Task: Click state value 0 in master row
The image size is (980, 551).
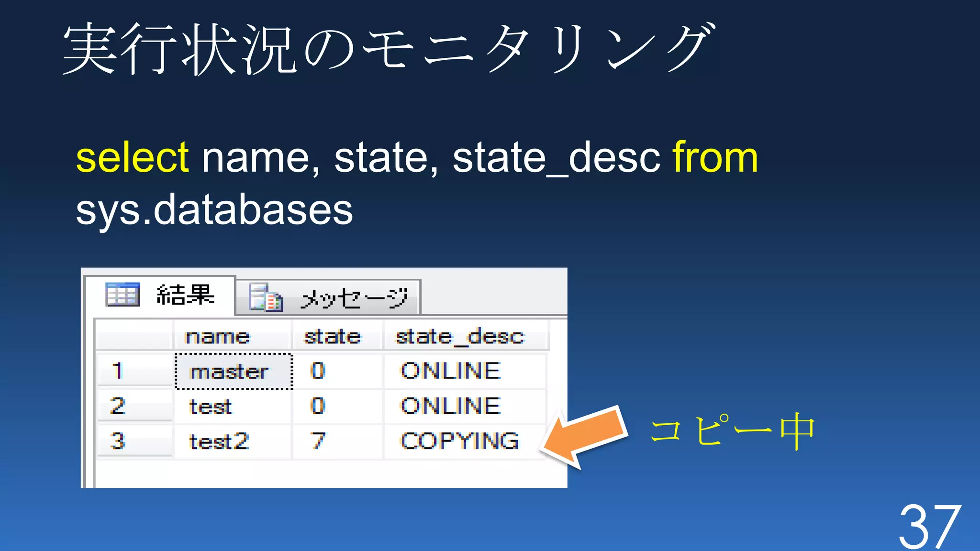Action: (x=337, y=371)
